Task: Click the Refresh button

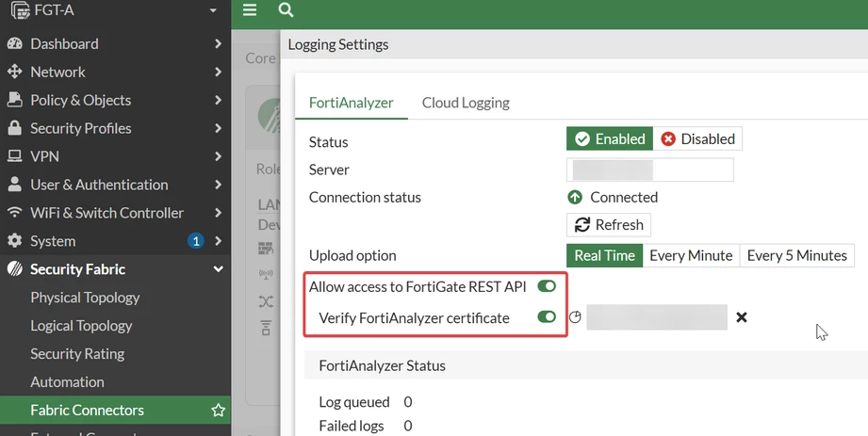Action: coord(609,225)
